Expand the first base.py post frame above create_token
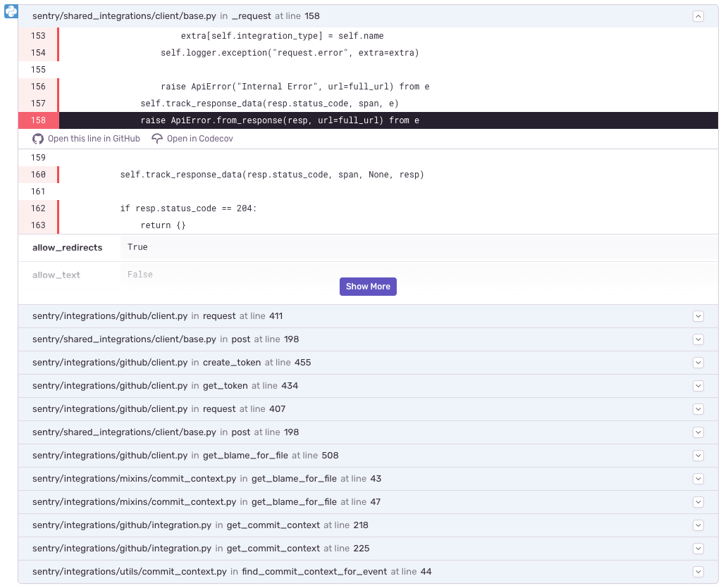The image size is (723, 588). 698,339
